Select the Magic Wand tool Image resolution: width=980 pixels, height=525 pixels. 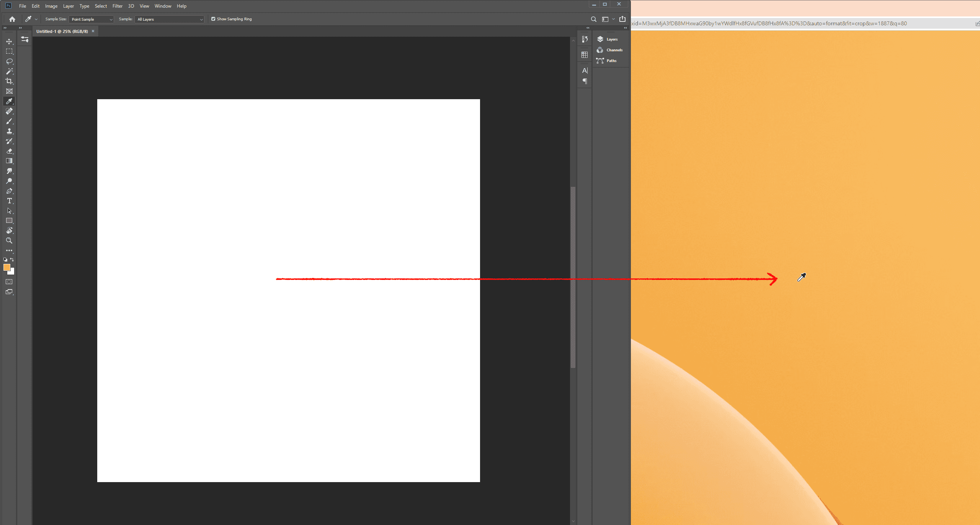9,71
